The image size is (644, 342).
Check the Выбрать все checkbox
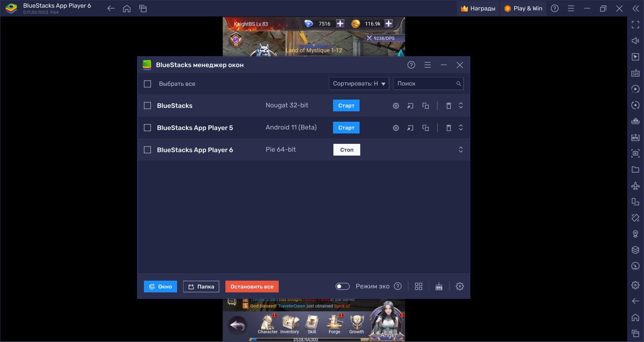148,84
